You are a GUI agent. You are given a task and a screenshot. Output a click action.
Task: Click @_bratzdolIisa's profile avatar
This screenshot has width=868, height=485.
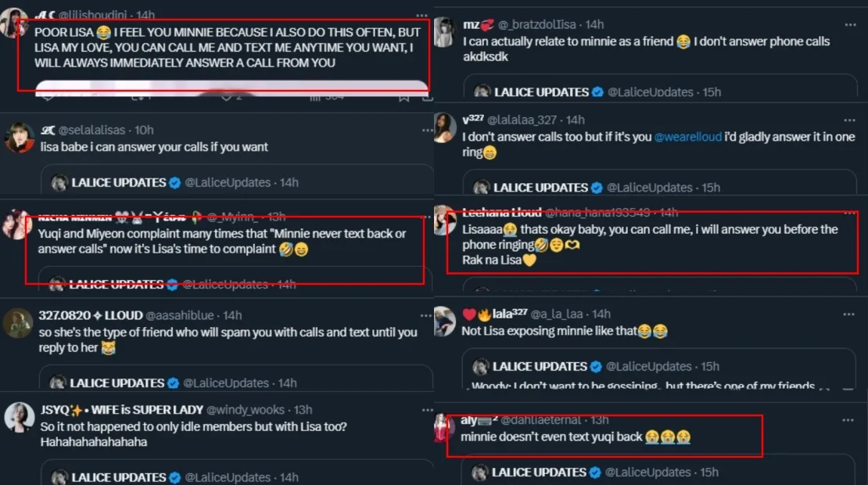click(x=444, y=33)
